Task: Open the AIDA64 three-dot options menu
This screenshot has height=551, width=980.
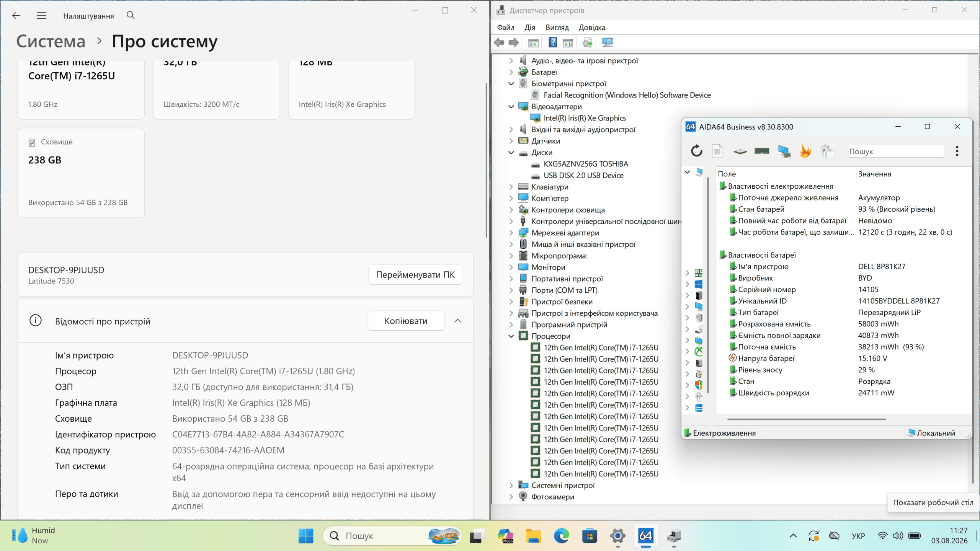Action: pyautogui.click(x=957, y=151)
